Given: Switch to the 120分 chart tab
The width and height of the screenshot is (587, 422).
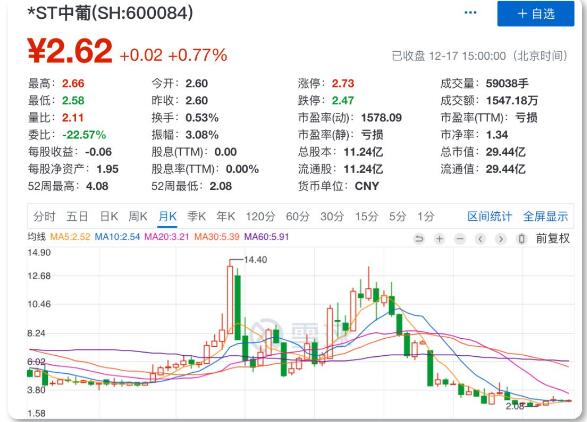Looking at the screenshot, I should tap(260, 216).
